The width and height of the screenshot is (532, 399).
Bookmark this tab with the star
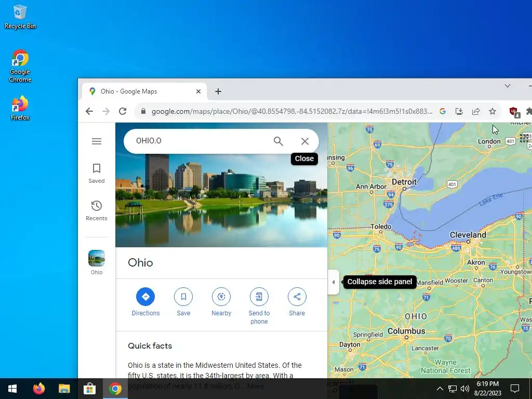[x=493, y=111]
